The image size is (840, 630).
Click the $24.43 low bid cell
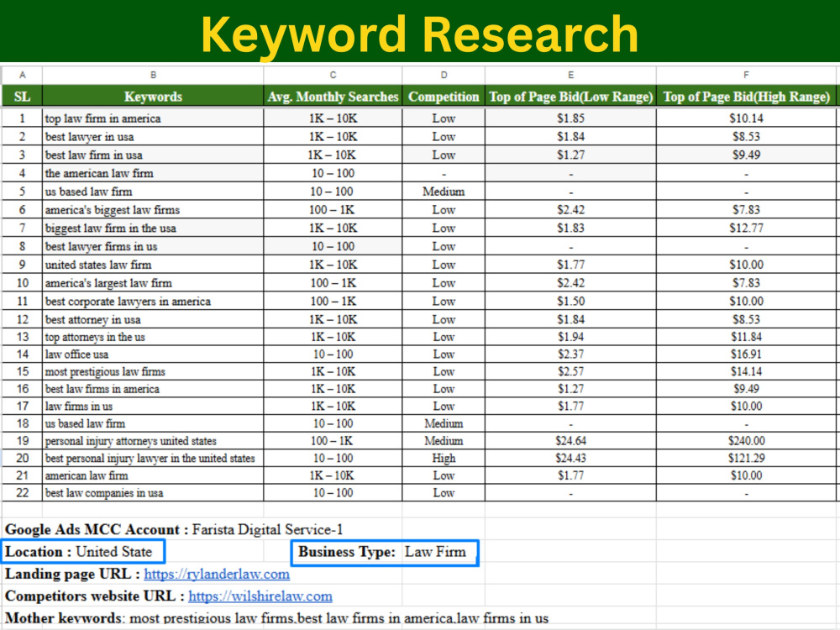(570, 458)
